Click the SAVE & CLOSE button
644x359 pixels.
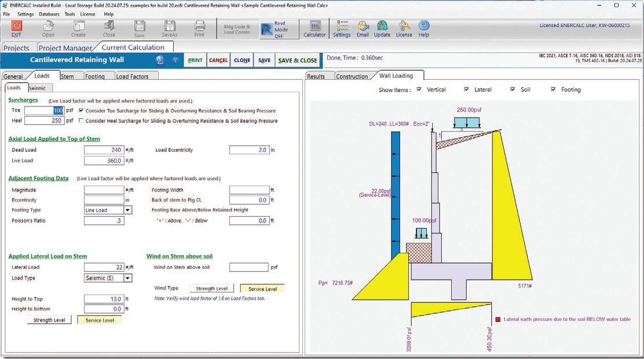point(297,60)
